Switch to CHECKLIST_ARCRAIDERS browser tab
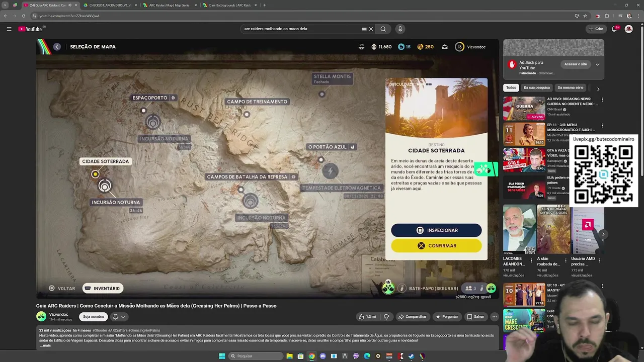The height and width of the screenshot is (362, 644). tap(110, 5)
